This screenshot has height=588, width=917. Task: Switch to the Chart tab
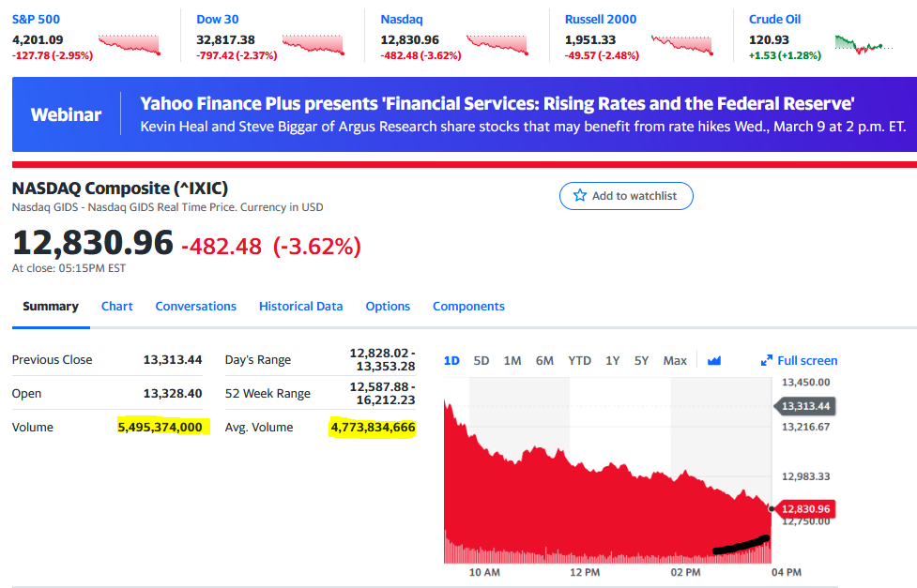117,307
